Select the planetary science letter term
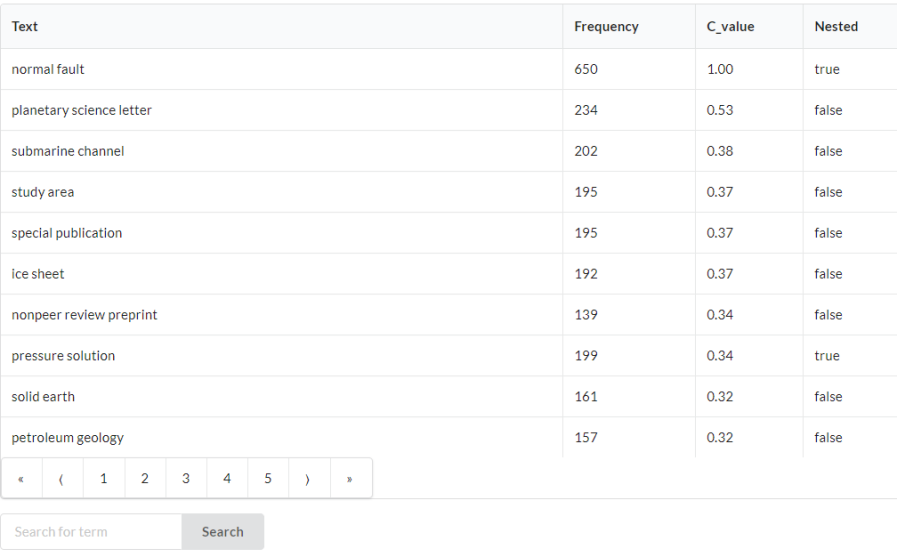This screenshot has width=897, height=557. point(82,111)
